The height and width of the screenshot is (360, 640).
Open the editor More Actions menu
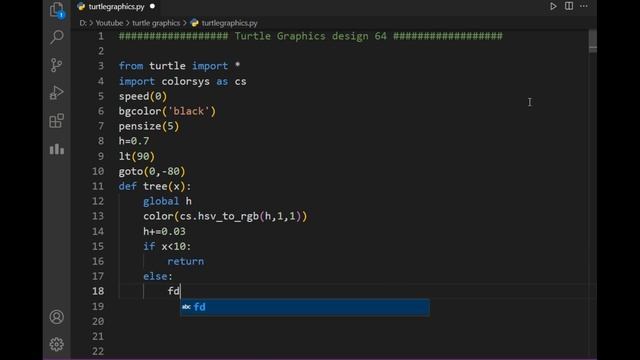[584, 6]
